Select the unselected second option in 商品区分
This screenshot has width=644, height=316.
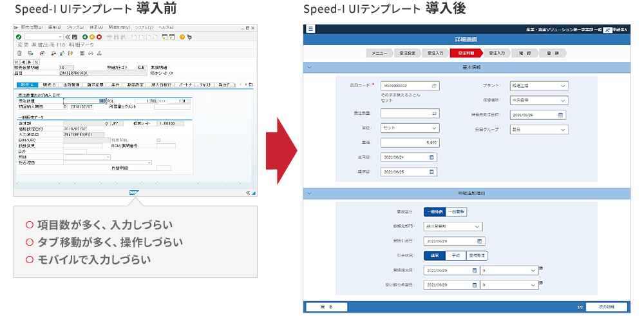point(457,212)
